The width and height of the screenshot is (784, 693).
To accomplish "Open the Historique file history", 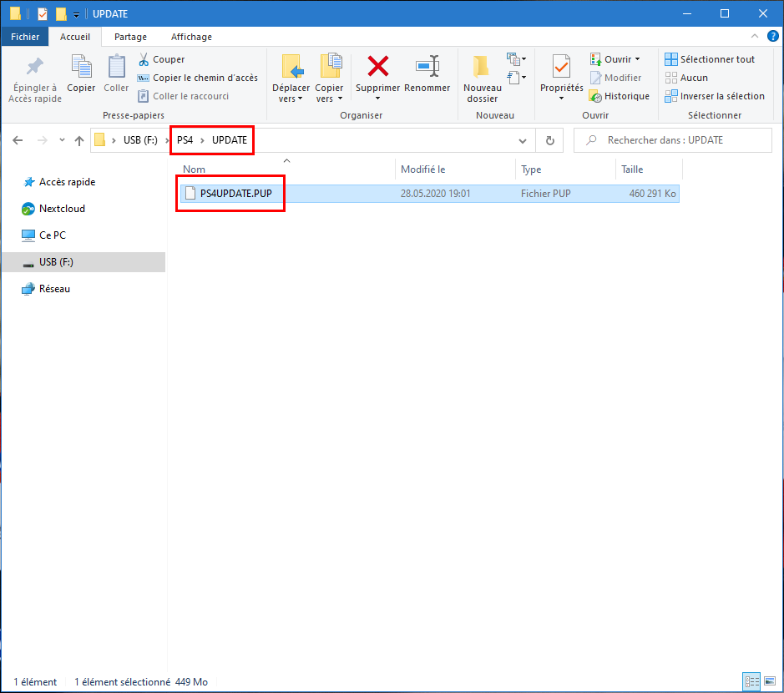I will click(x=620, y=96).
